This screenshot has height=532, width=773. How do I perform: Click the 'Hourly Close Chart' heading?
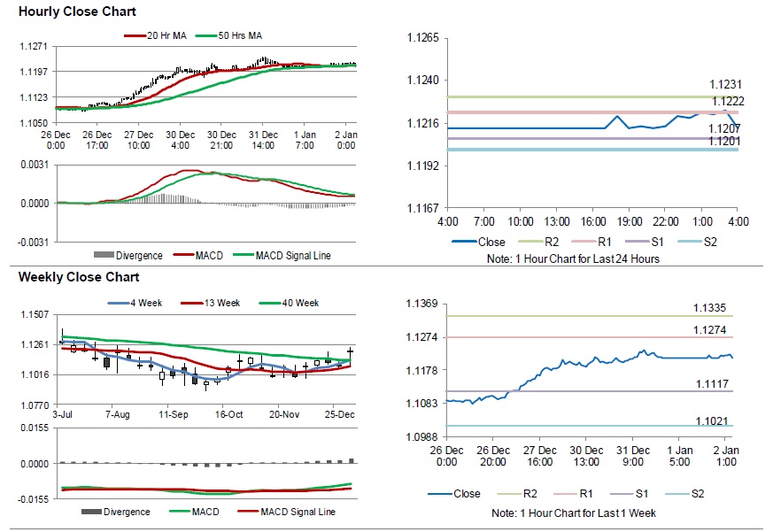(77, 12)
